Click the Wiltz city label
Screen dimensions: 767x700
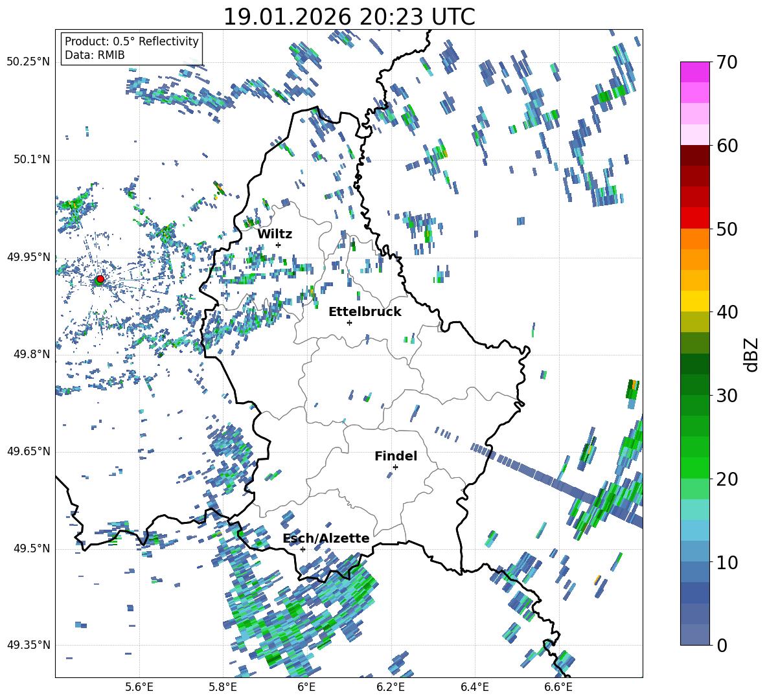tap(275, 234)
